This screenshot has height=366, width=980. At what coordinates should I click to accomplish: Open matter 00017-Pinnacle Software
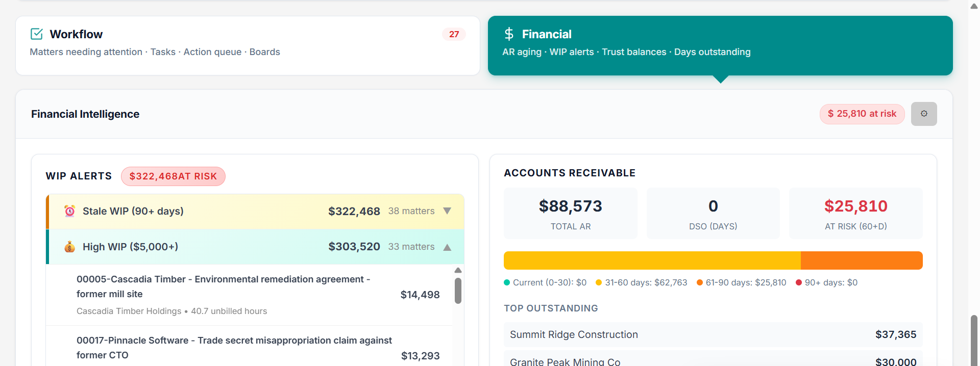(x=249, y=347)
